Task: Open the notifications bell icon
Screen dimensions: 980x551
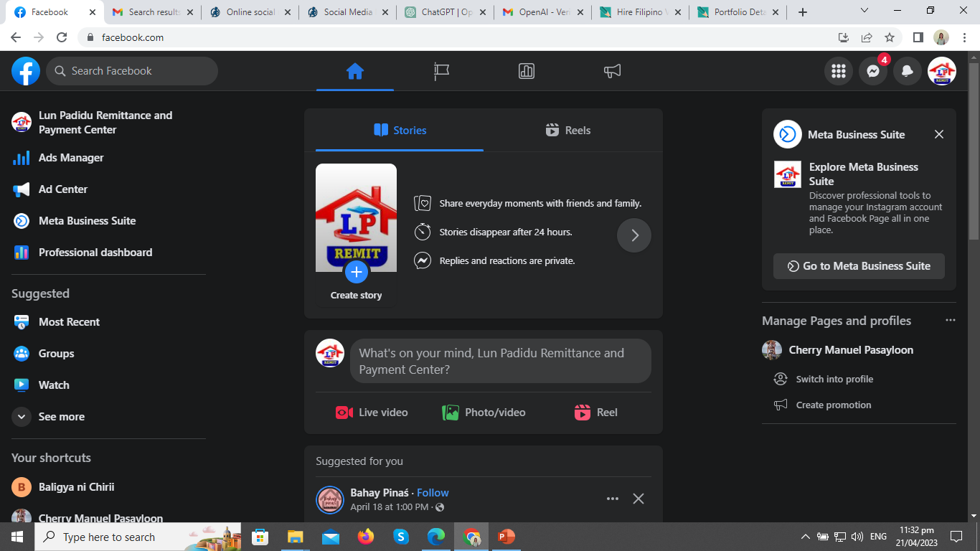Action: coord(908,71)
